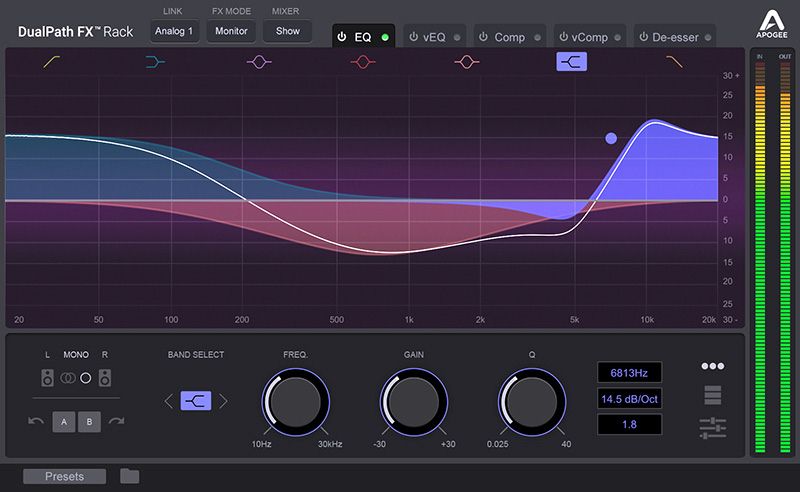
Task: Select the blue low-shelf band icon
Action: click(x=155, y=62)
